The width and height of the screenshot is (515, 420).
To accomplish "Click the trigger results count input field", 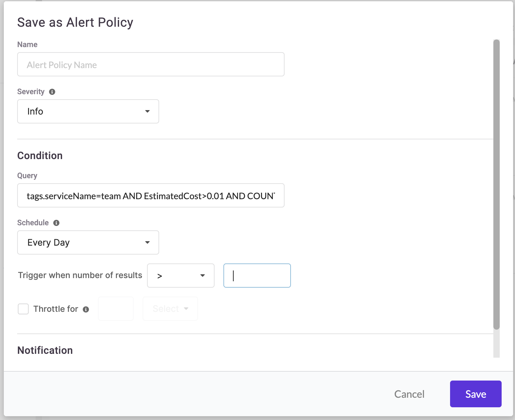I will pos(257,276).
